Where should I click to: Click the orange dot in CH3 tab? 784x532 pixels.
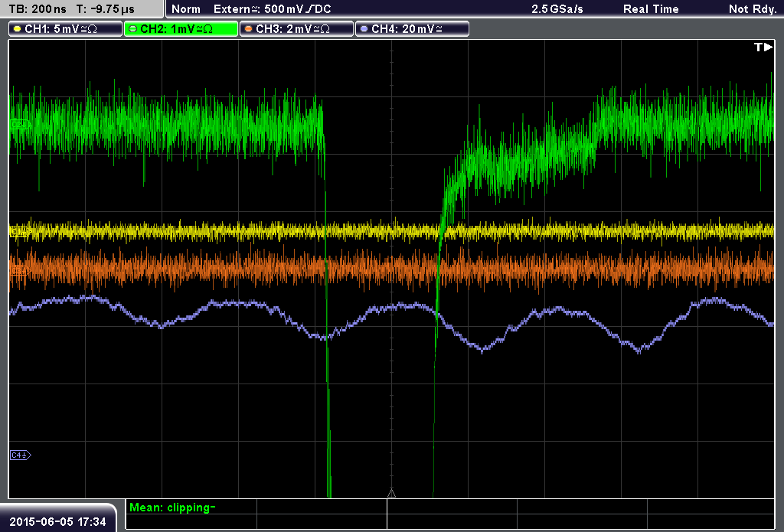coord(249,29)
